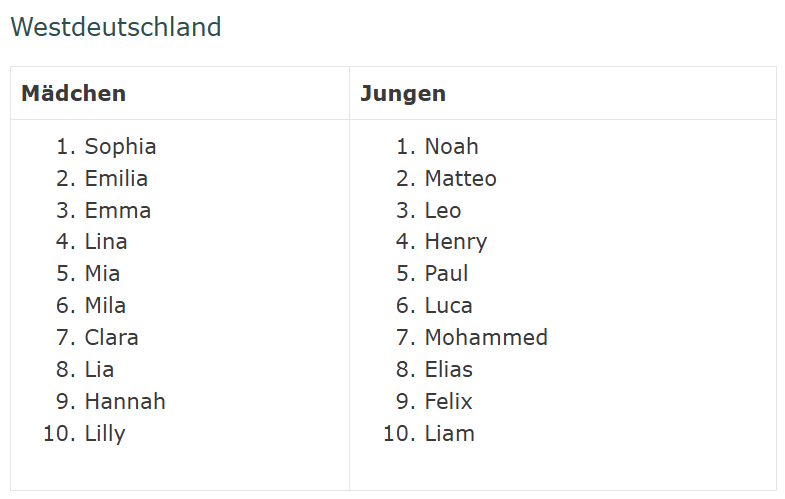
Task: Select the name Sophia
Action: [120, 147]
